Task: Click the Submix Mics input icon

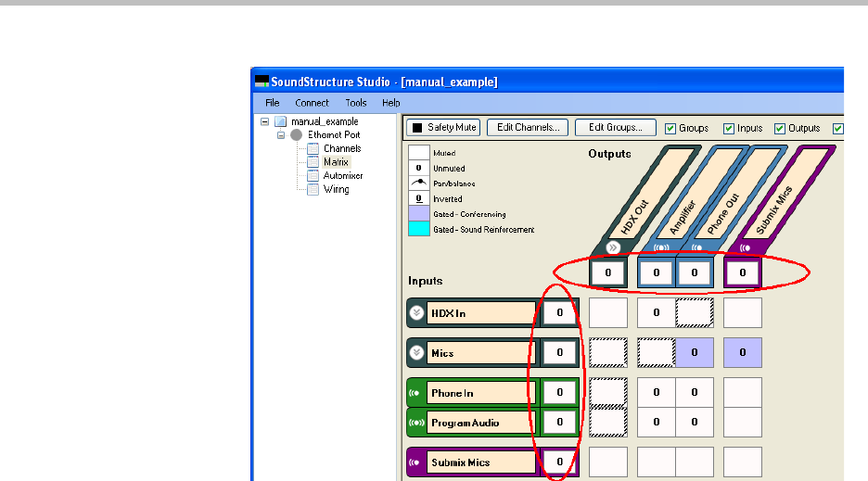Action: coord(416,462)
